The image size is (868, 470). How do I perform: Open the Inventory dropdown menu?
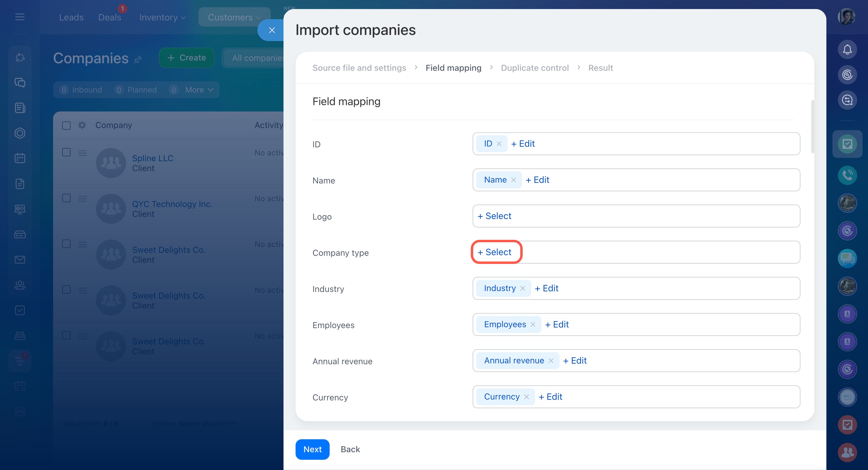(x=163, y=17)
